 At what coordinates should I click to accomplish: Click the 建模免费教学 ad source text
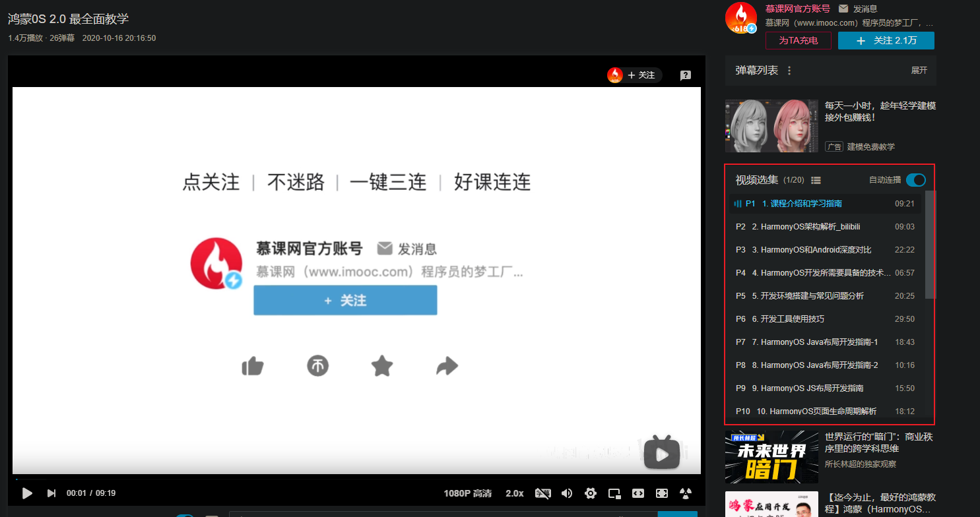point(871,146)
